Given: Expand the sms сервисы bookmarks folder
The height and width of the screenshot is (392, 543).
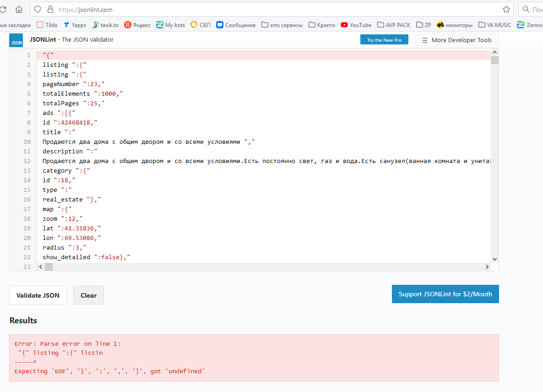Looking at the screenshot, I should 282,25.
